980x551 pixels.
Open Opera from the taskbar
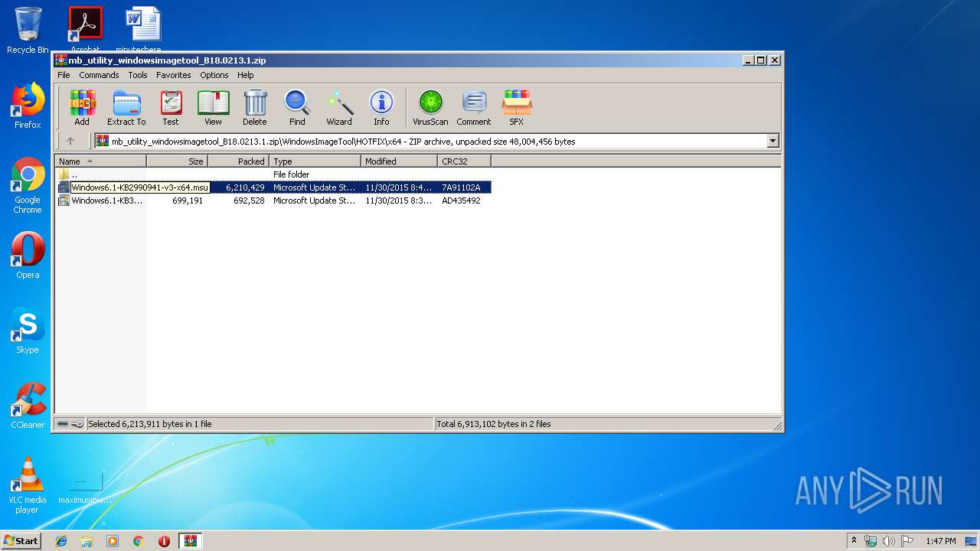(x=164, y=541)
